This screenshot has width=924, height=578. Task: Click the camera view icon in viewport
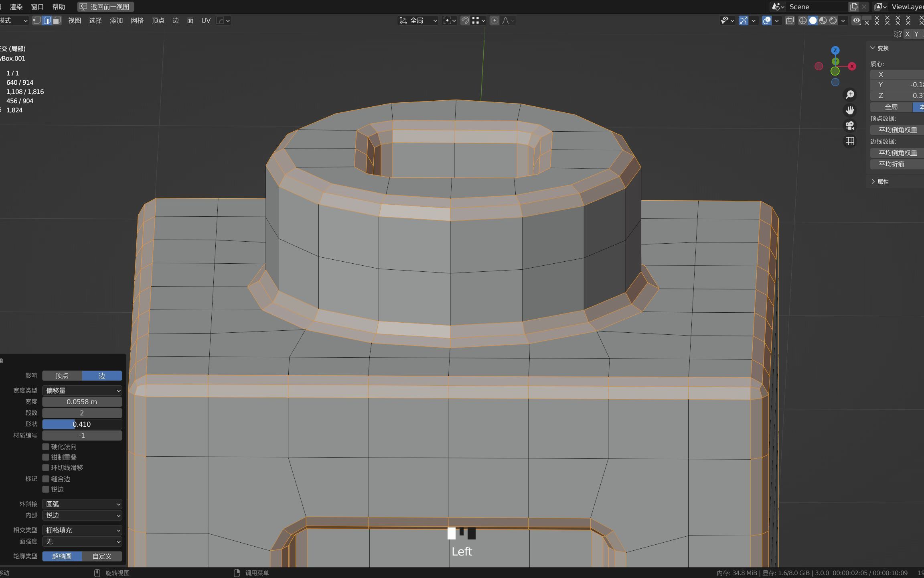[x=850, y=126]
